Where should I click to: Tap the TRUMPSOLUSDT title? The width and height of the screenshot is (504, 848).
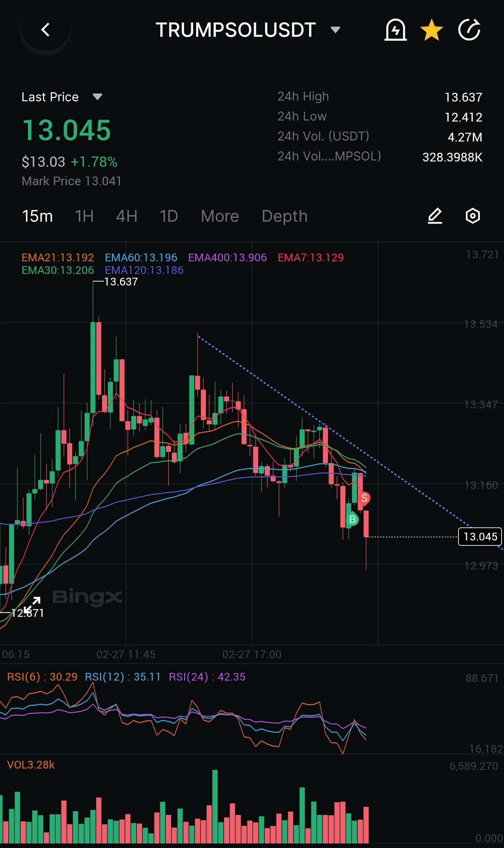[x=236, y=30]
